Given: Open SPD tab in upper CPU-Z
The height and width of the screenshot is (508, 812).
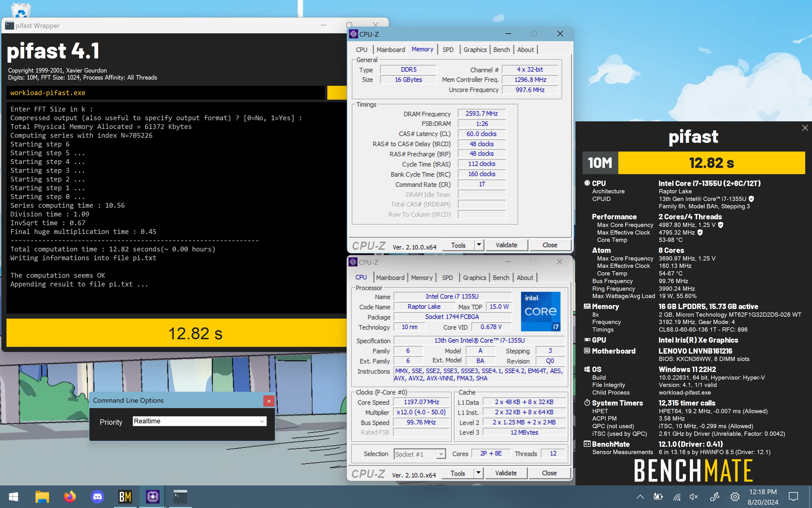Looking at the screenshot, I should point(448,50).
